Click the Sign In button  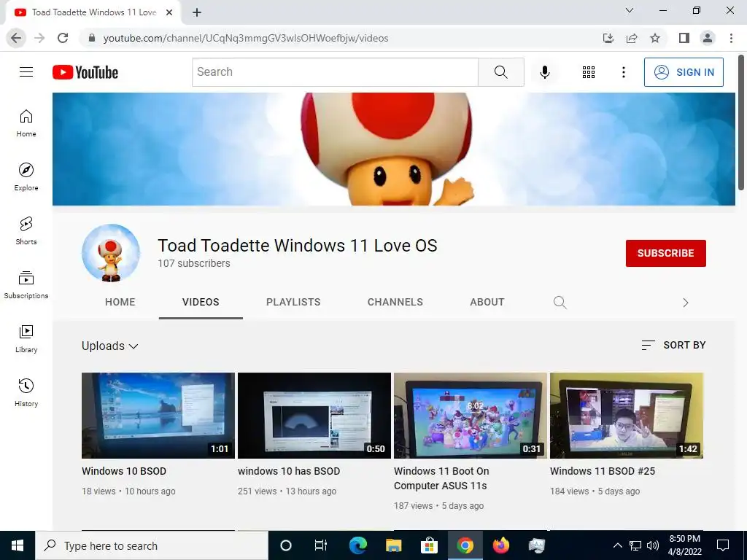(x=684, y=72)
